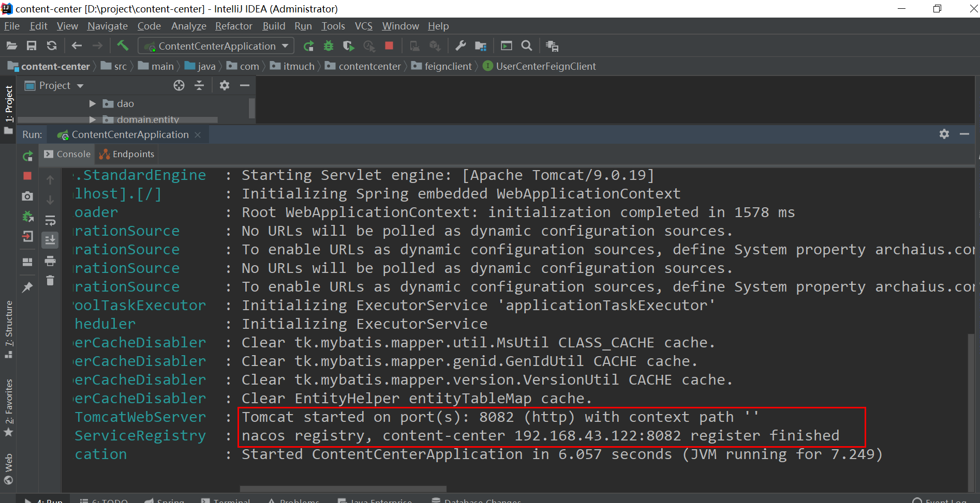Dump threads with the camera icon
Image resolution: width=980 pixels, height=503 pixels.
(x=27, y=196)
